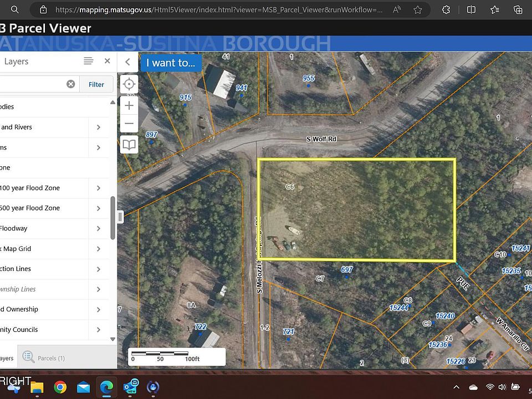The height and width of the screenshot is (399, 532).
Task: Zoom out using the minus button
Action: [129, 123]
